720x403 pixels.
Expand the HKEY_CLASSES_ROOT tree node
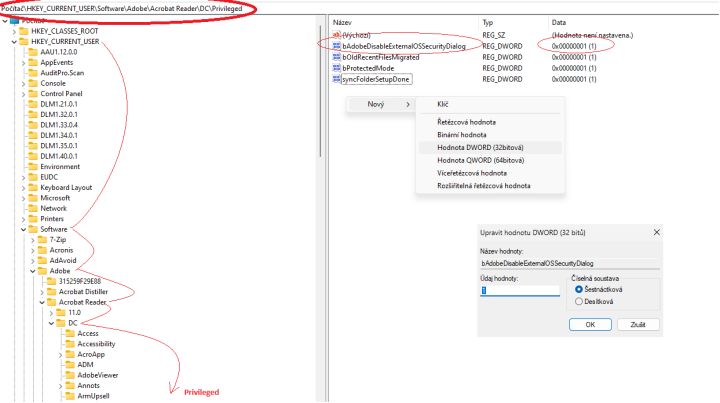(x=14, y=31)
